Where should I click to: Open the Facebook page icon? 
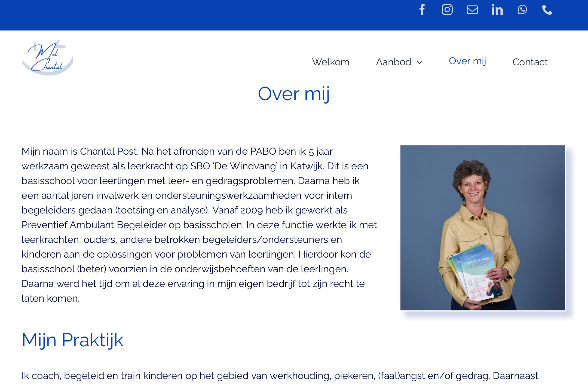[x=422, y=10]
